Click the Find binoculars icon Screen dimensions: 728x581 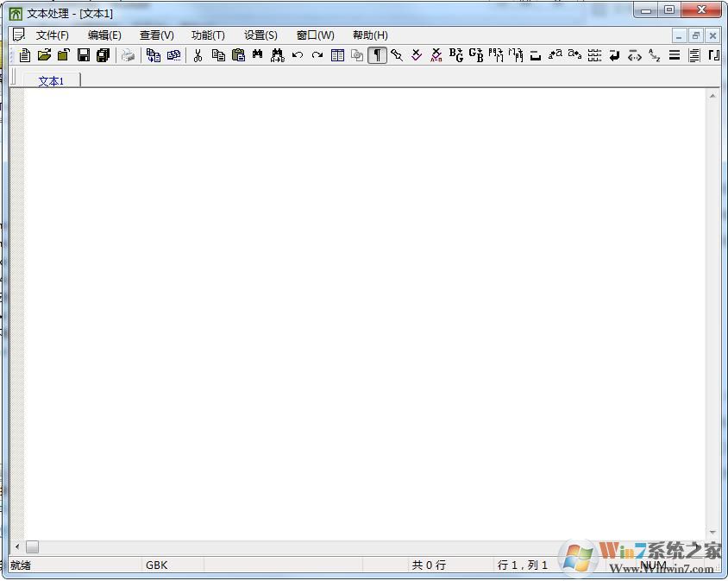click(x=257, y=55)
